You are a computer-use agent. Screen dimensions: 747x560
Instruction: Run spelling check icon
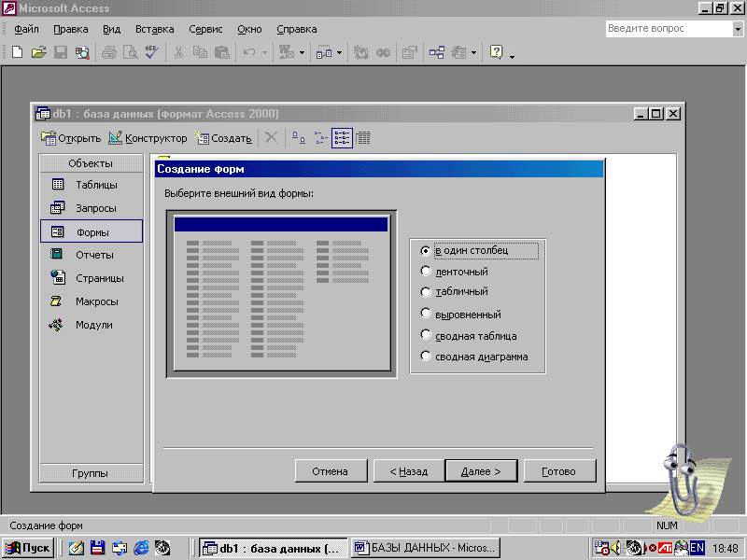(152, 52)
